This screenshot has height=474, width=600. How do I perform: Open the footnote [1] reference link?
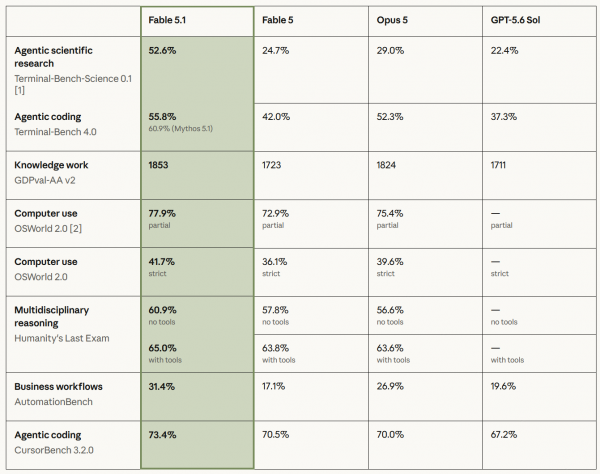[x=20, y=90]
